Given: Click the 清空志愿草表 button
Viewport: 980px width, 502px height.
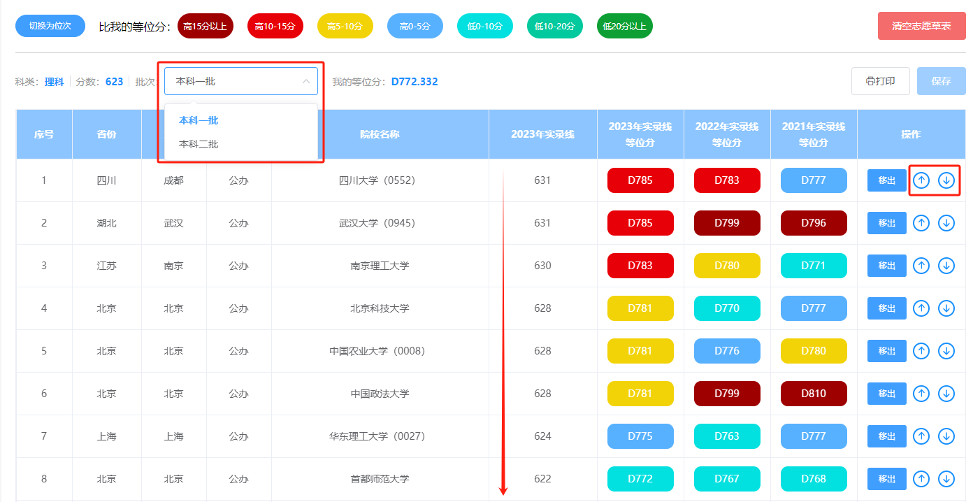Looking at the screenshot, I should [x=922, y=26].
